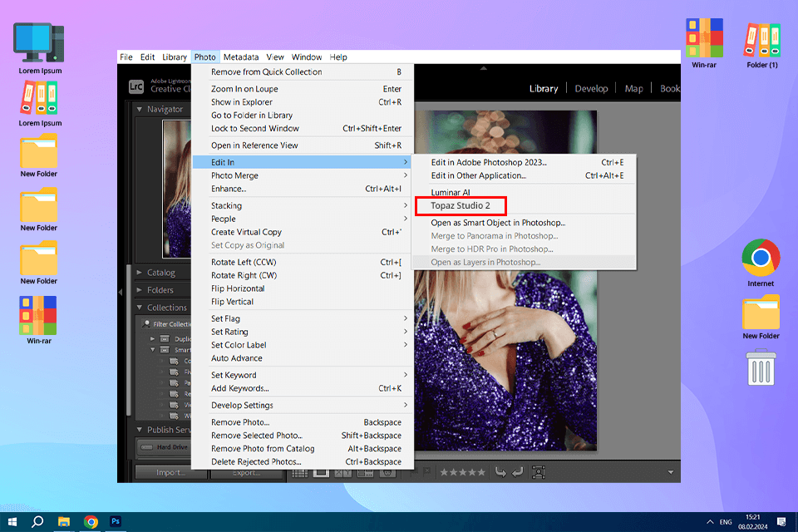Click the Smart collection set icon
Viewport: 798px width, 532px height.
click(x=165, y=350)
